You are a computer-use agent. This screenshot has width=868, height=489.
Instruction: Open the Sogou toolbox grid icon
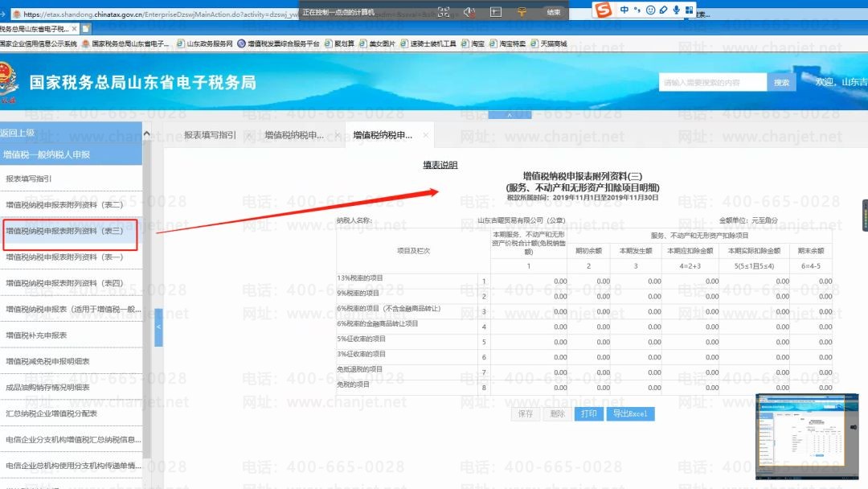click(x=690, y=10)
